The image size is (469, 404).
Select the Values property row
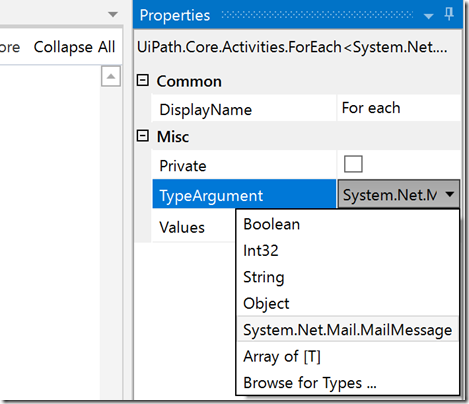point(194,227)
